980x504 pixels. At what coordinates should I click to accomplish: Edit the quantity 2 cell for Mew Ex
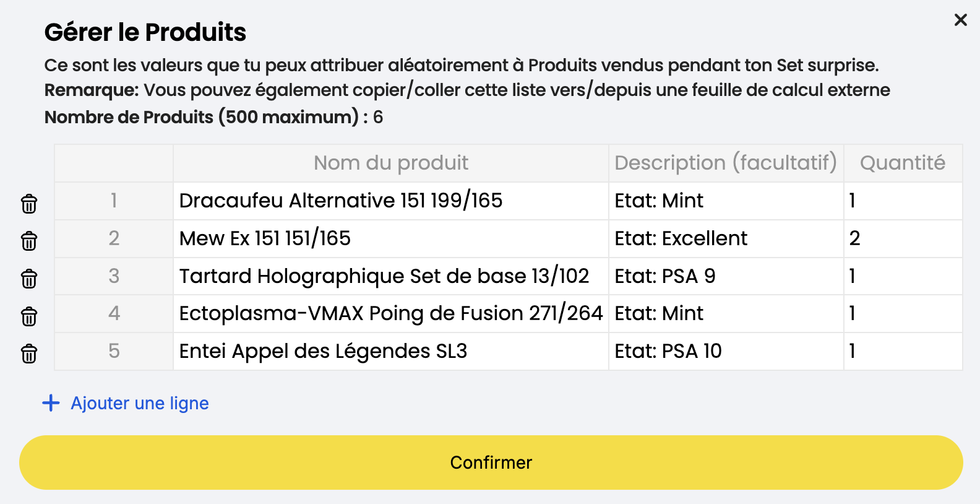(903, 238)
